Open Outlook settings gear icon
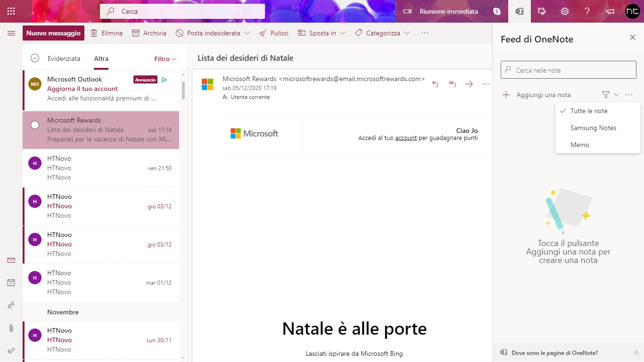The height and width of the screenshot is (362, 644). coord(564,11)
